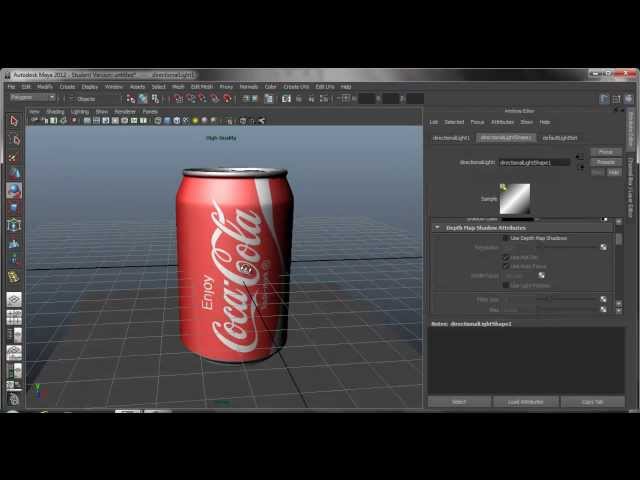Select the Persp/Outliner layout icon
640x480 pixels.
point(14,335)
